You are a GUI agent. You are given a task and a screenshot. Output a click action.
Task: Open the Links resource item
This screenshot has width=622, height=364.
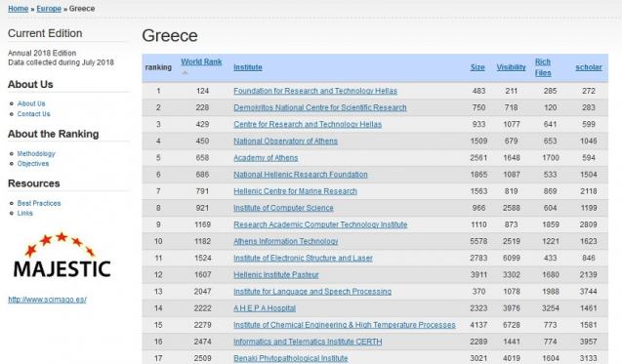click(25, 213)
